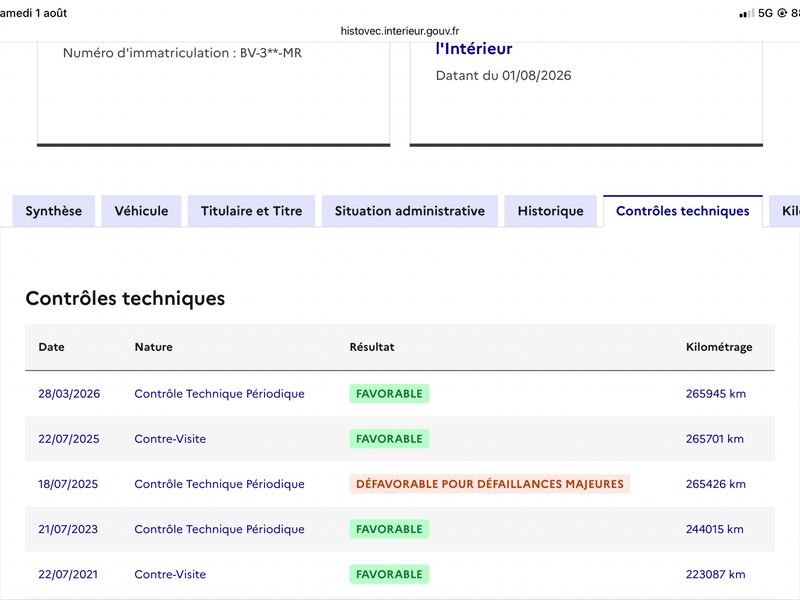The height and width of the screenshot is (600, 800).
Task: Tap the cellular signal bars icon
Action: point(746,13)
